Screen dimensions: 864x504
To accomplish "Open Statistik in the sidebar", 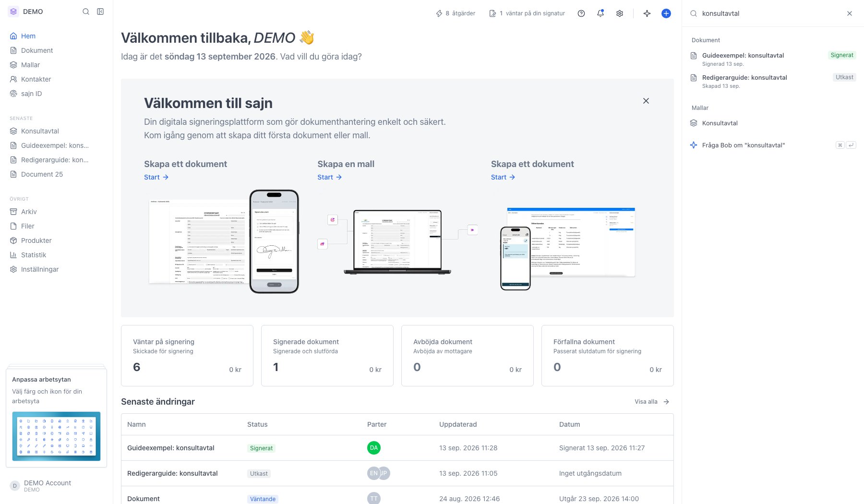I will pyautogui.click(x=56, y=255).
